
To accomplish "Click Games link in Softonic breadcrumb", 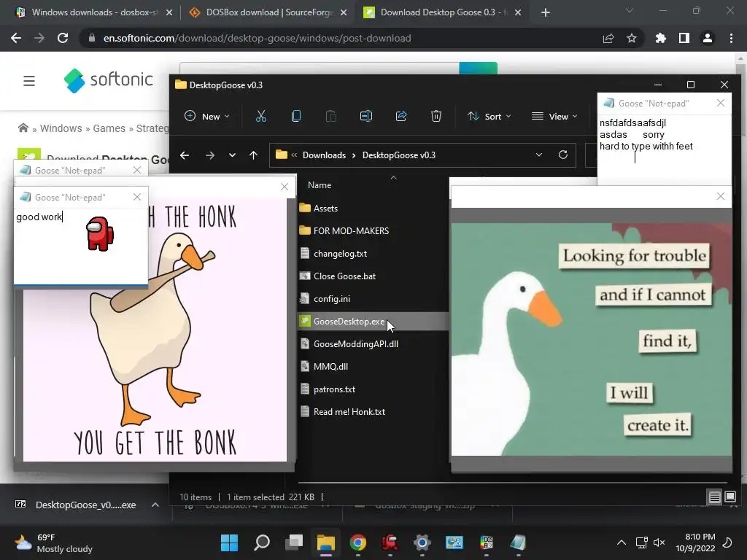I will 109,128.
